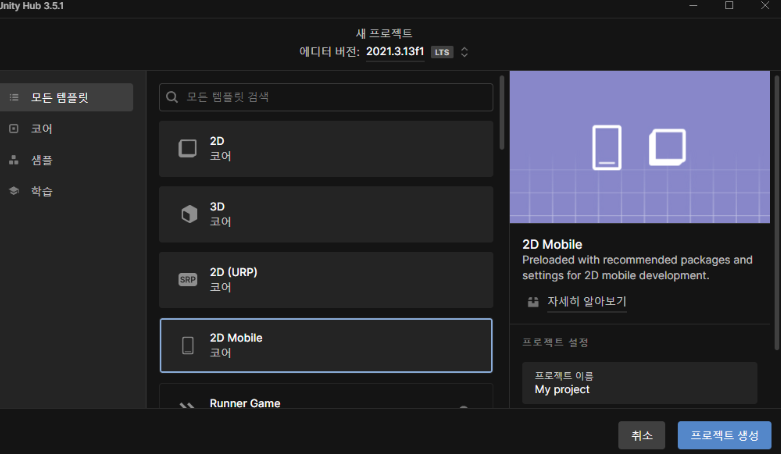781x454 pixels.
Task: Click the magnifier icon in search box
Action: click(x=172, y=97)
